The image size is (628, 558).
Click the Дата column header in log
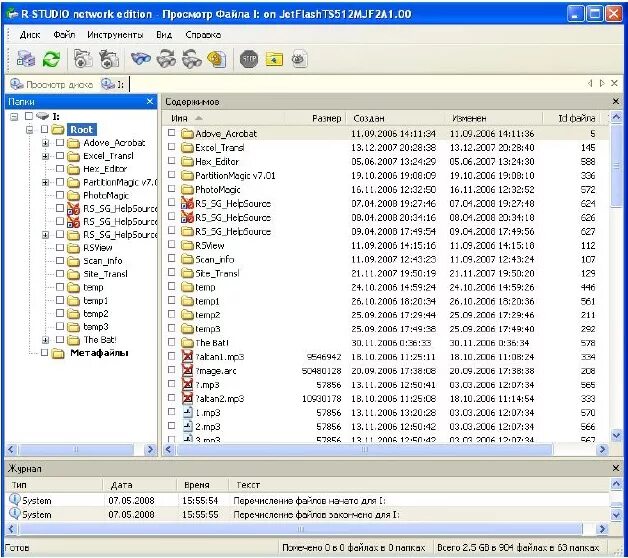121,485
